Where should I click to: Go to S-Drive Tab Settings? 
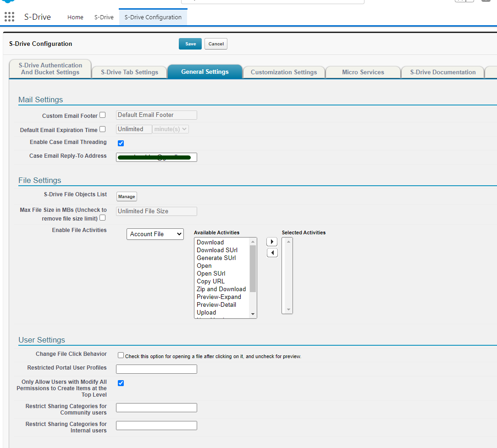point(129,72)
